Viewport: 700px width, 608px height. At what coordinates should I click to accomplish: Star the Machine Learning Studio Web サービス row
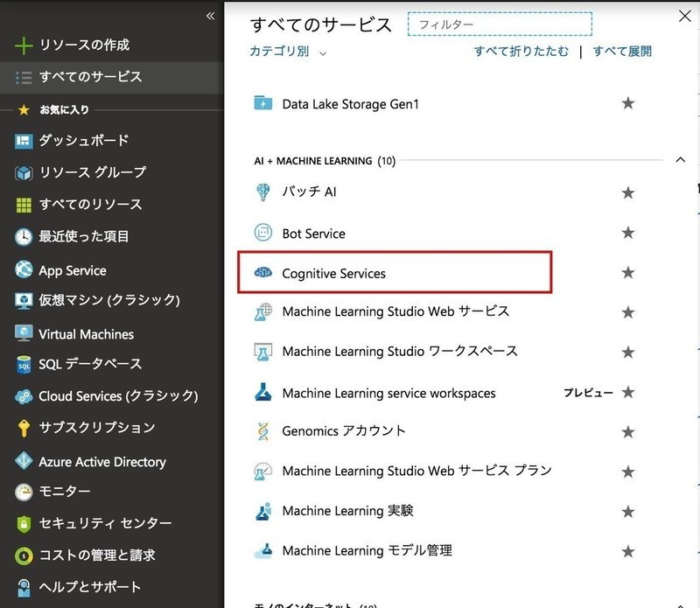[x=628, y=312]
